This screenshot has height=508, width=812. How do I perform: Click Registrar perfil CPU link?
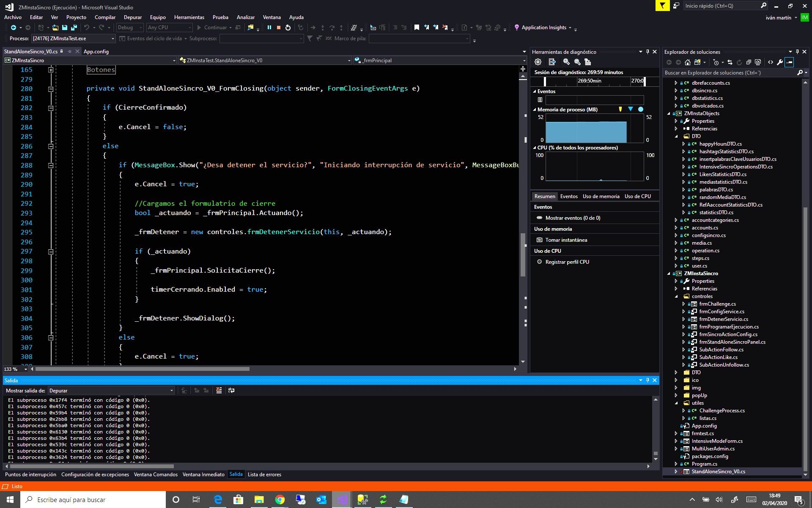tap(567, 262)
